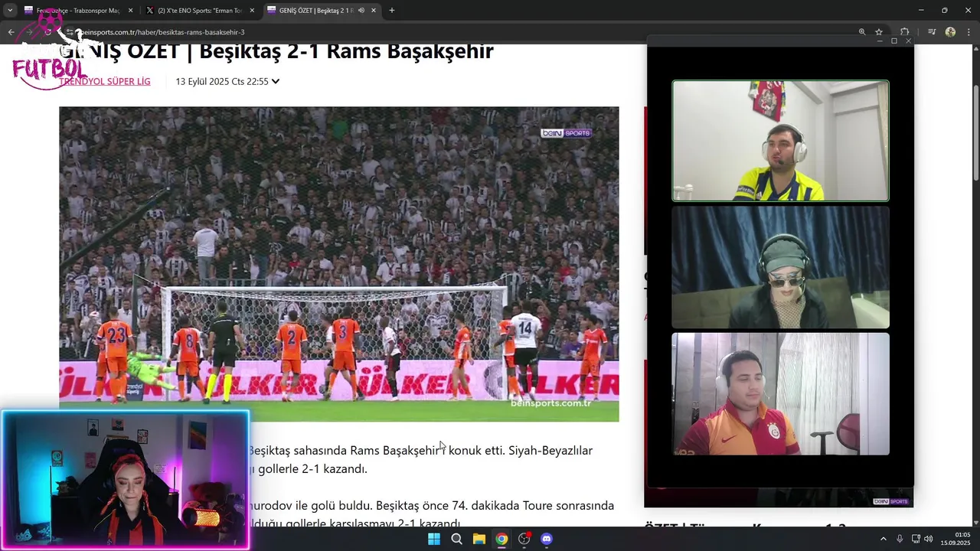Viewport: 980px width, 551px height.
Task: Open Discord from the taskbar
Action: click(547, 539)
